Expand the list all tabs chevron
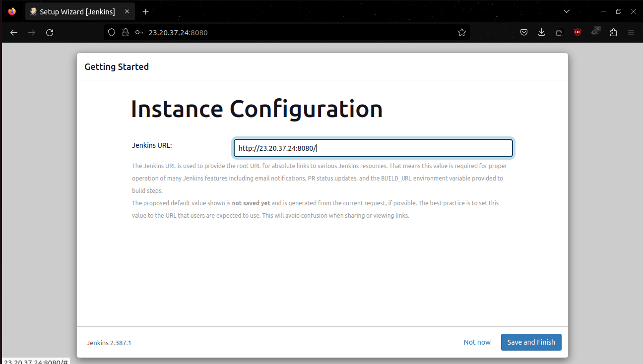The width and height of the screenshot is (643, 364). (x=567, y=11)
